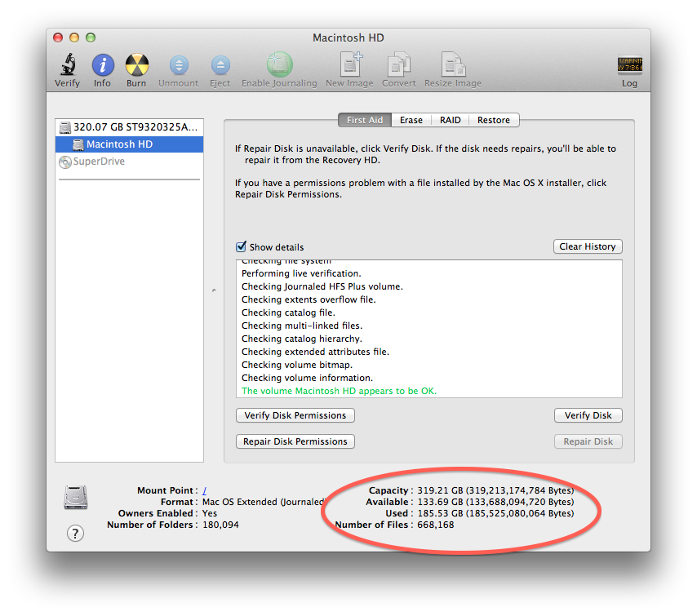Viewport: 697px width, 616px height.
Task: Click the New Image toolbar icon
Action: pos(351,64)
